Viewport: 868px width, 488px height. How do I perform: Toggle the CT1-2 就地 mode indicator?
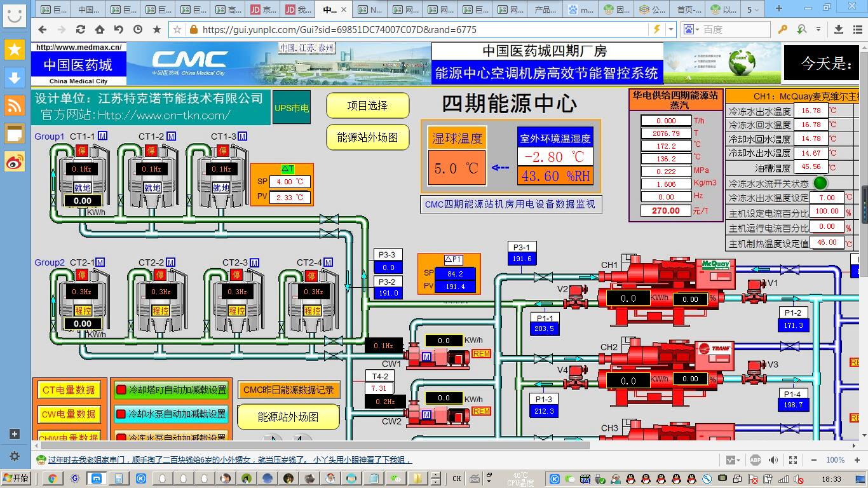coord(152,188)
